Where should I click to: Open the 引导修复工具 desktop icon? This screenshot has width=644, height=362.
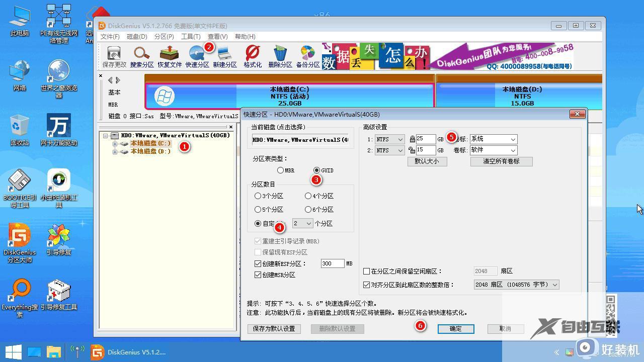point(59,295)
